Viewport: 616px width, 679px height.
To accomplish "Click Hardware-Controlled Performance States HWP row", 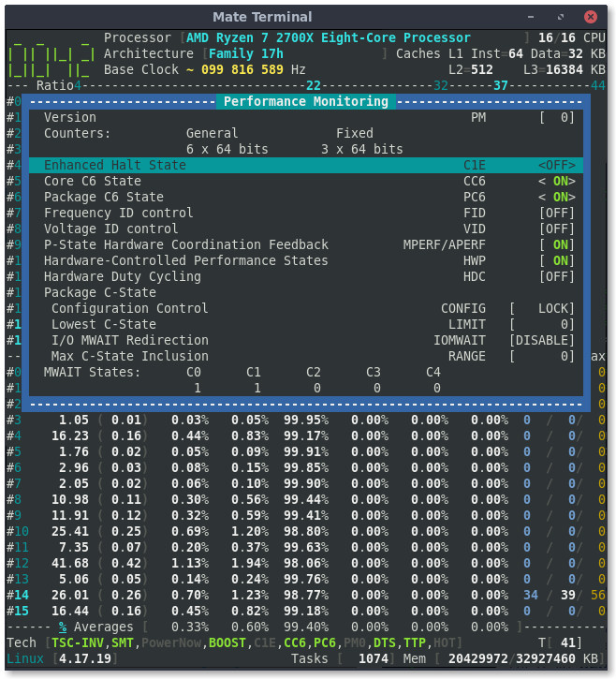I will [305, 260].
